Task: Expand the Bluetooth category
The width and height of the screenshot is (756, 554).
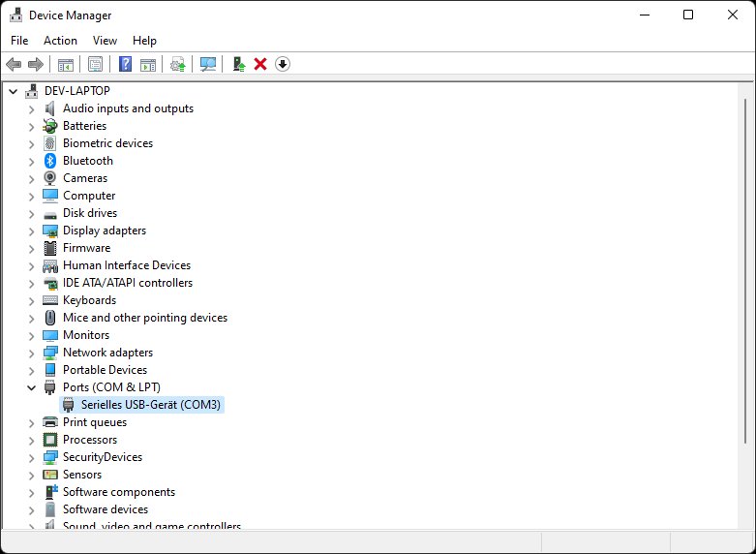Action: (31, 161)
